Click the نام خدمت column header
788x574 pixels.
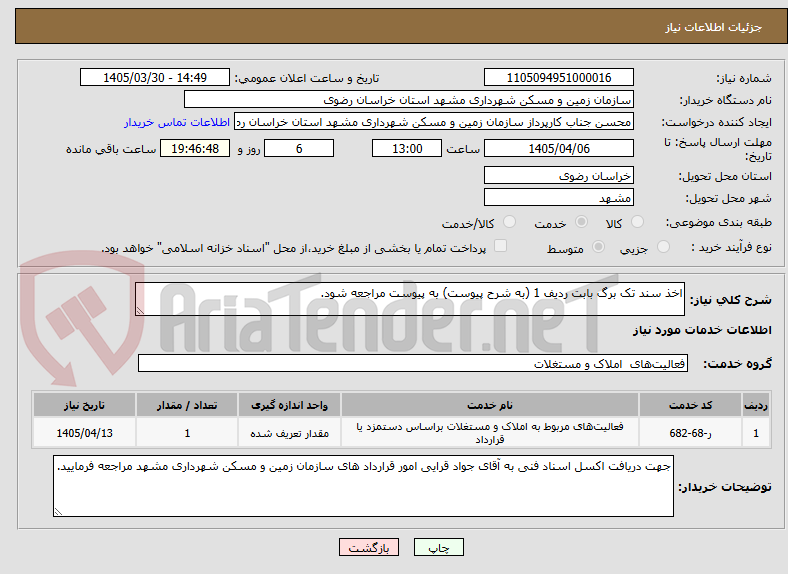[x=490, y=405]
